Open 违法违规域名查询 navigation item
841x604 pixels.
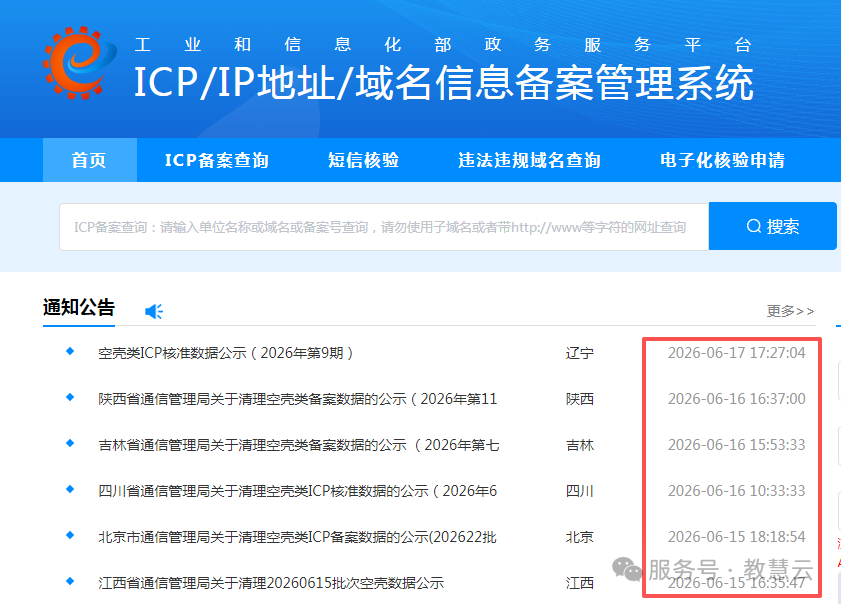click(x=529, y=160)
